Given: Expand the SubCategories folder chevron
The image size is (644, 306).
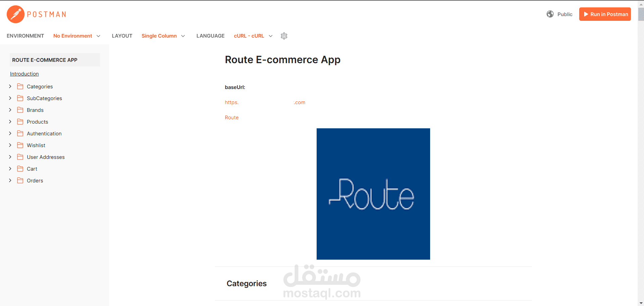Looking at the screenshot, I should 10,98.
